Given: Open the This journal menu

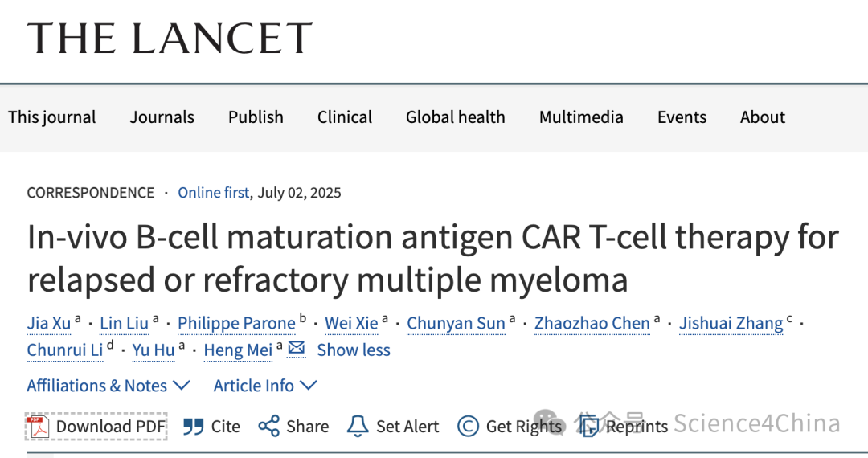Looking at the screenshot, I should [x=51, y=117].
